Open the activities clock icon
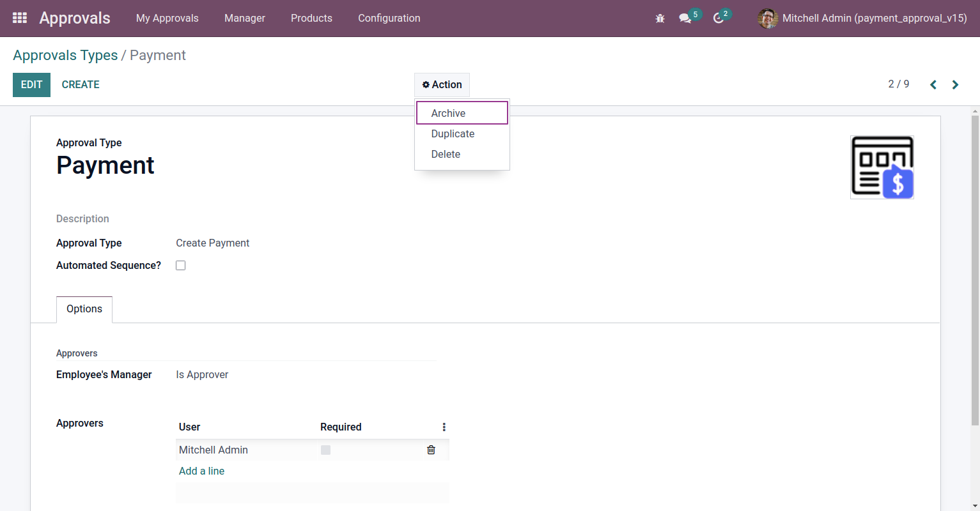This screenshot has height=511, width=980. 719,19
